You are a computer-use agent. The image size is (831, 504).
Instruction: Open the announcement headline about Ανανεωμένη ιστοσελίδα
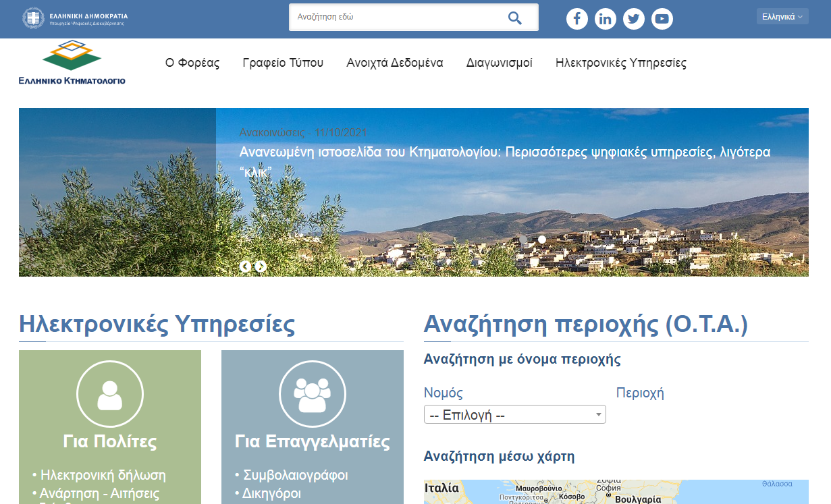point(505,162)
